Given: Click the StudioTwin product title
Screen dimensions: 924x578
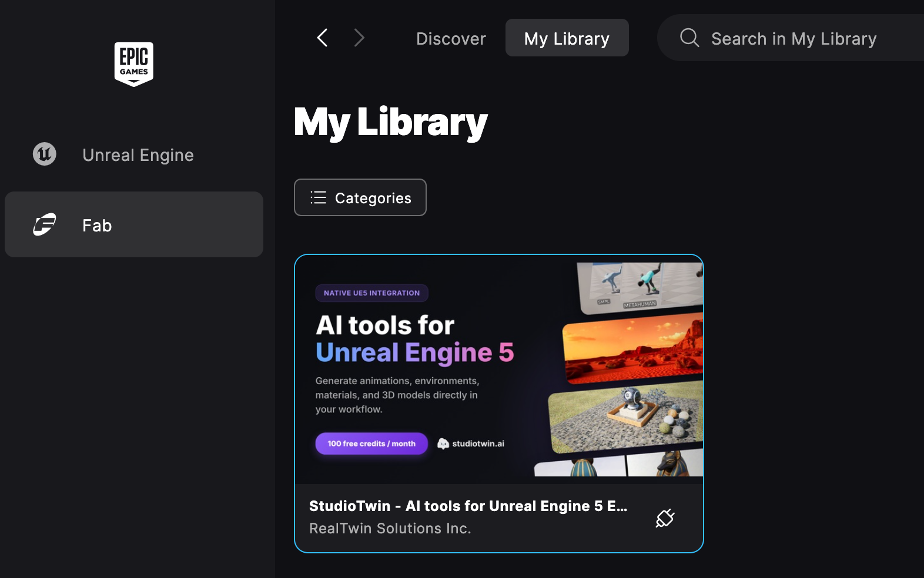Looking at the screenshot, I should point(468,506).
